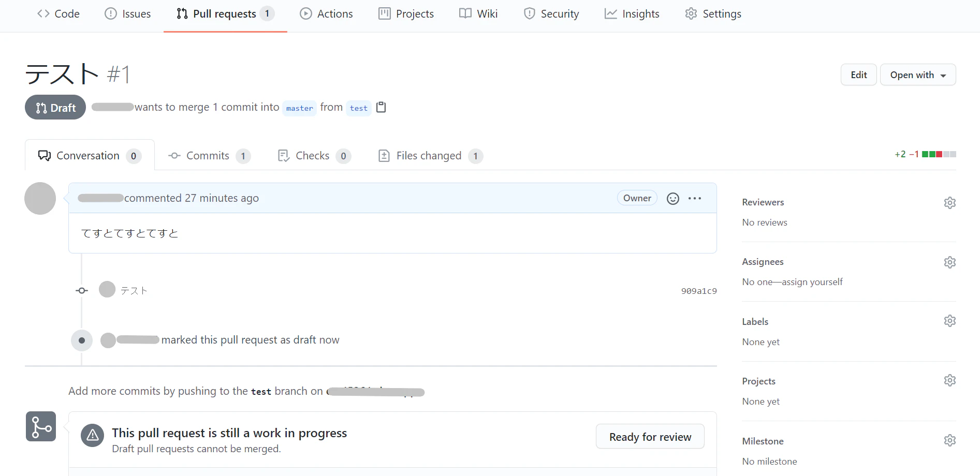Screen dimensions: 980x476
Task: Open comment options three-dot menu
Action: tap(695, 198)
